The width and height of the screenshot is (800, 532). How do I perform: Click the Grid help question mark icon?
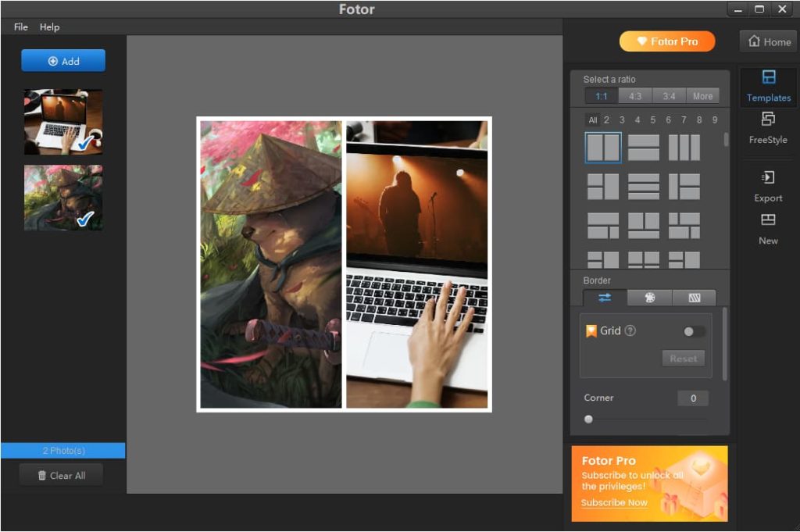pyautogui.click(x=630, y=330)
